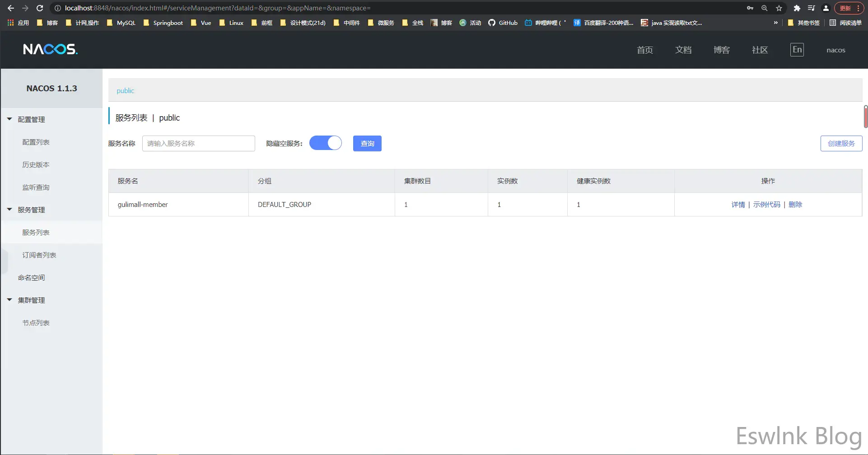Reload the page with browser refresh icon
The height and width of the screenshot is (455, 868).
click(x=40, y=8)
